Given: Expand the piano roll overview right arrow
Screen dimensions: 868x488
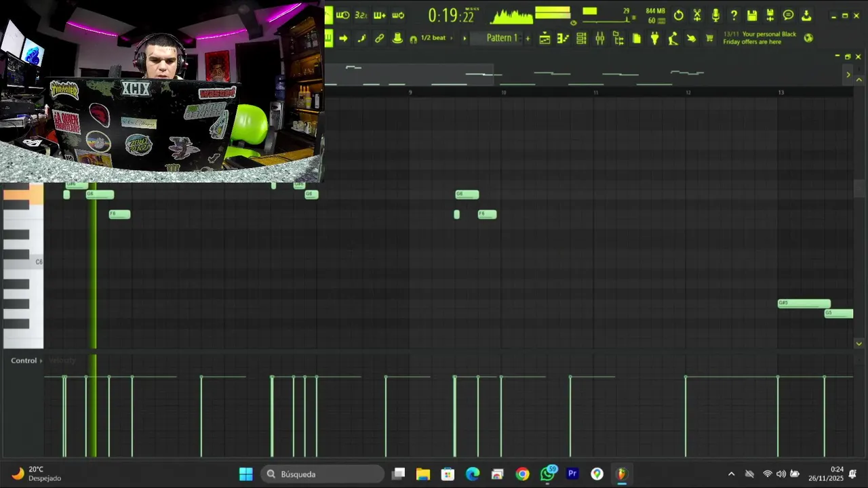Looking at the screenshot, I should pyautogui.click(x=848, y=75).
